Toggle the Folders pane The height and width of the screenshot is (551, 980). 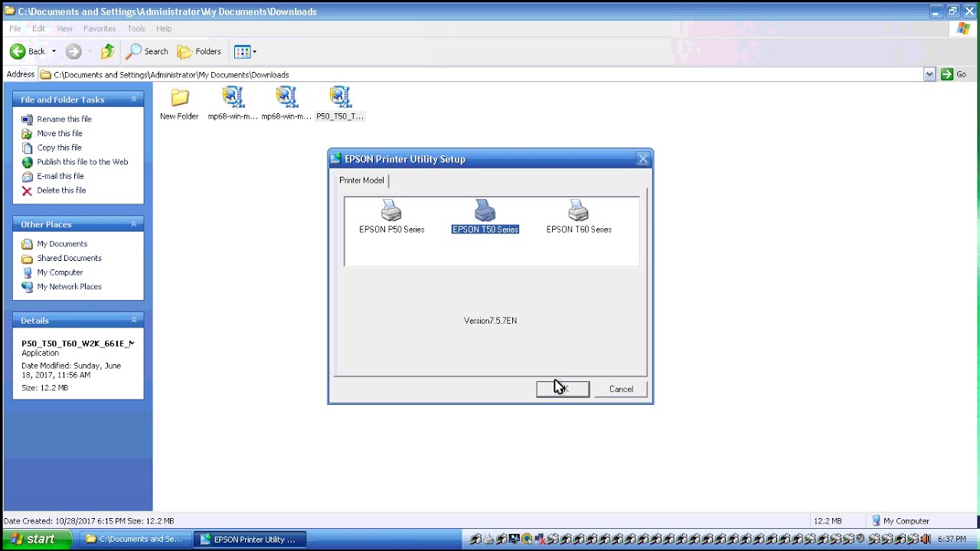point(199,51)
